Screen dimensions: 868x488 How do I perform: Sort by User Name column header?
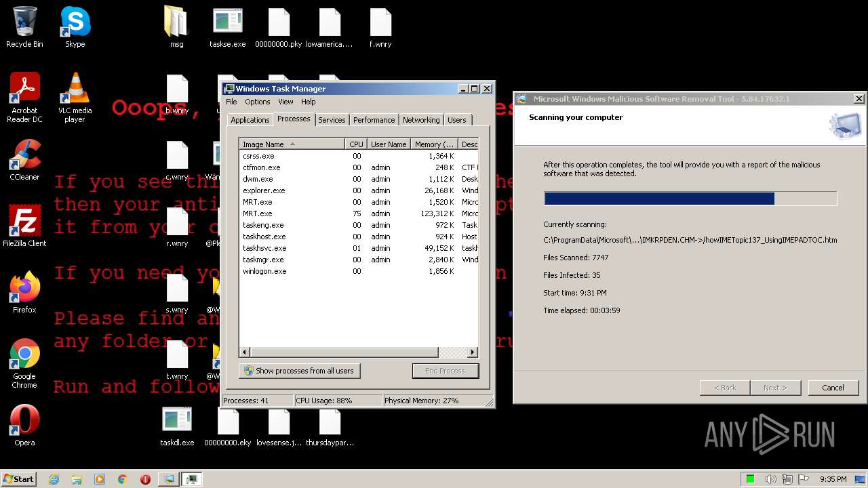click(x=389, y=144)
